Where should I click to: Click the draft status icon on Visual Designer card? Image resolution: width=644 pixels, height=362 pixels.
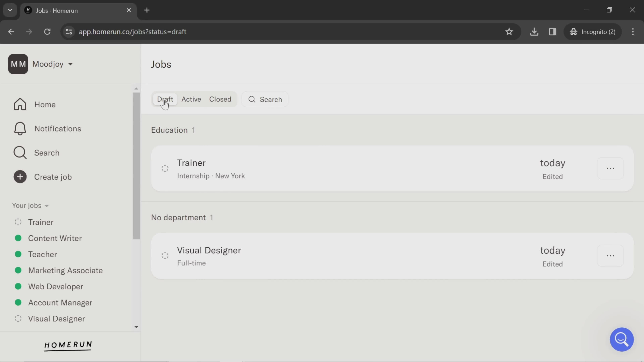pyautogui.click(x=165, y=256)
